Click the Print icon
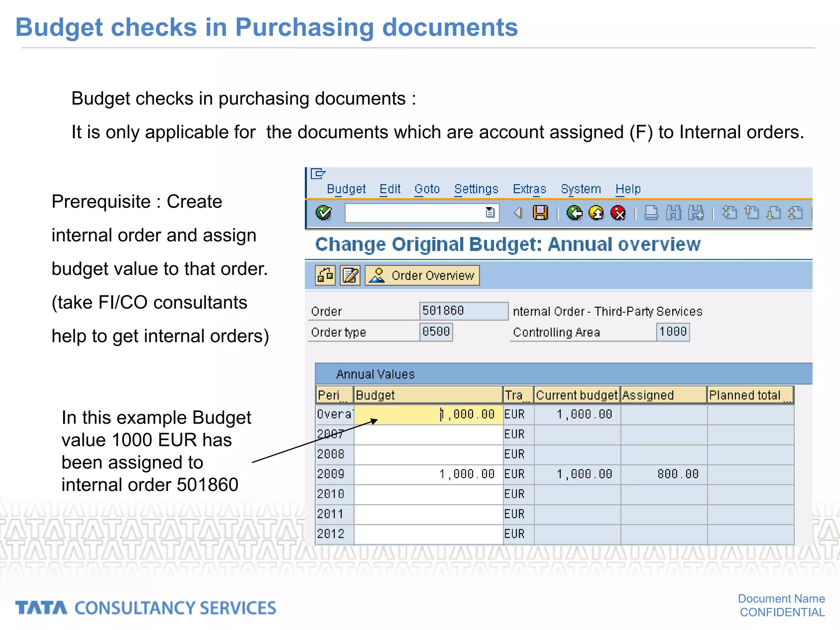 coord(651,213)
